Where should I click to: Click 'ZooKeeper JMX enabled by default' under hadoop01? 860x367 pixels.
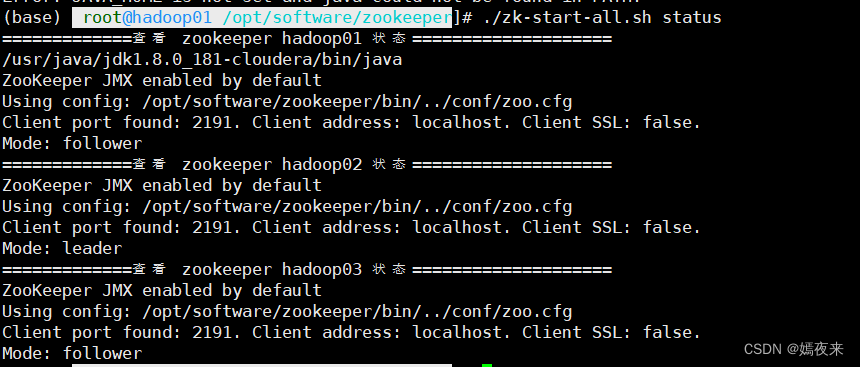point(162,81)
